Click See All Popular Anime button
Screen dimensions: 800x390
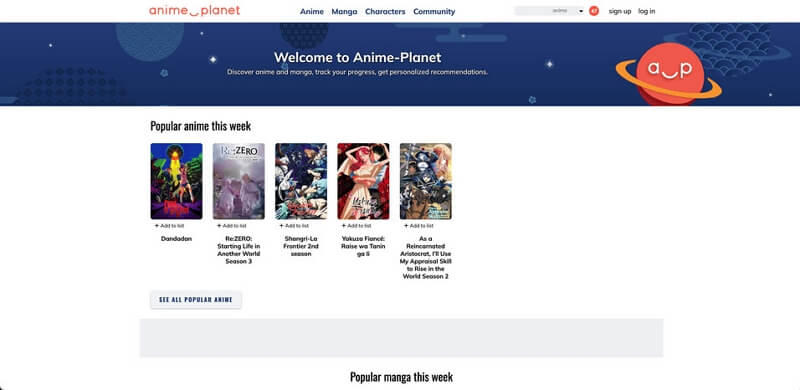(x=196, y=300)
